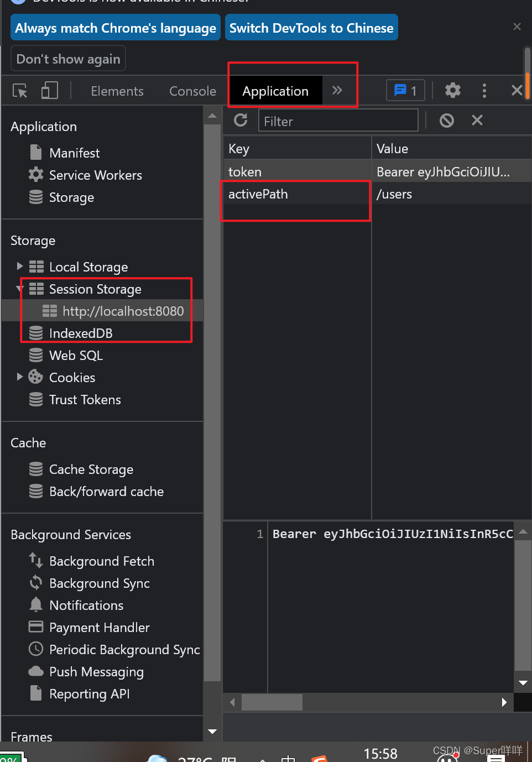The width and height of the screenshot is (532, 762).
Task: Open the issues counter badge
Action: click(x=405, y=91)
